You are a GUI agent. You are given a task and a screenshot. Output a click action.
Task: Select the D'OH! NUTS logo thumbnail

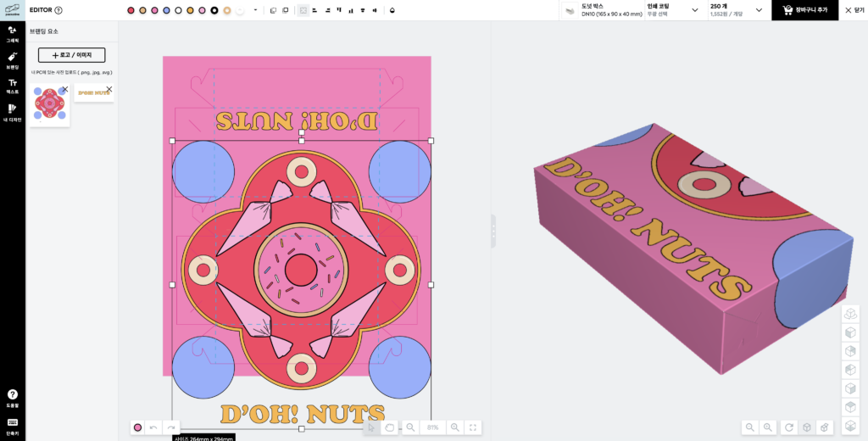coord(94,92)
